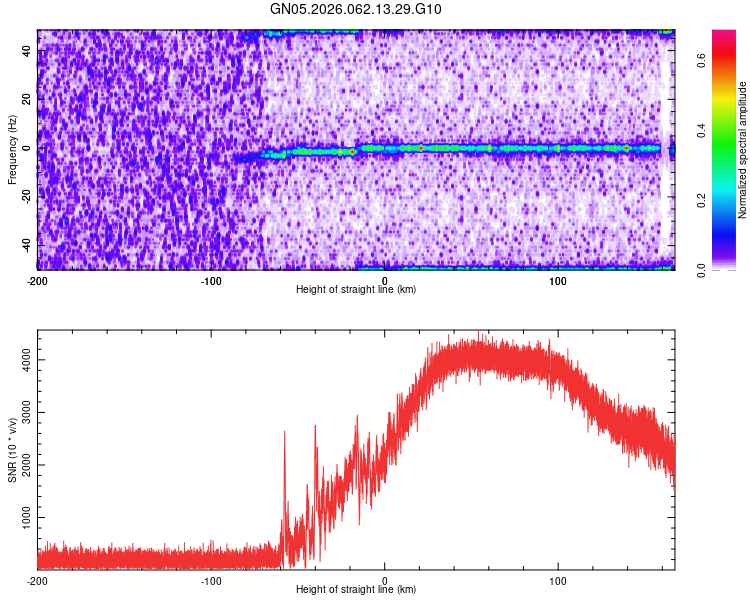This screenshot has height=600, width=750.
Task: Click the Normalized spectral amplitude colorbar label
Action: point(743,149)
